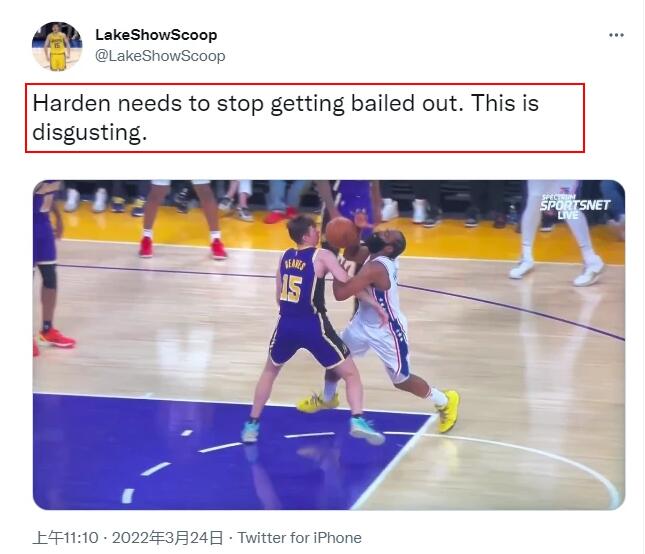Image resolution: width=645 pixels, height=554 pixels.
Task: Click the 上午11:10 timestamp
Action: pos(65,538)
